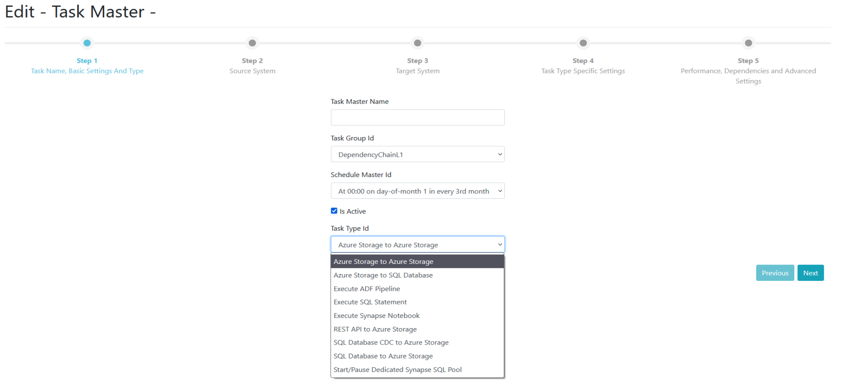Click the Edit - Task Master heading
Viewport: 868px width, 386px height.
pos(81,12)
